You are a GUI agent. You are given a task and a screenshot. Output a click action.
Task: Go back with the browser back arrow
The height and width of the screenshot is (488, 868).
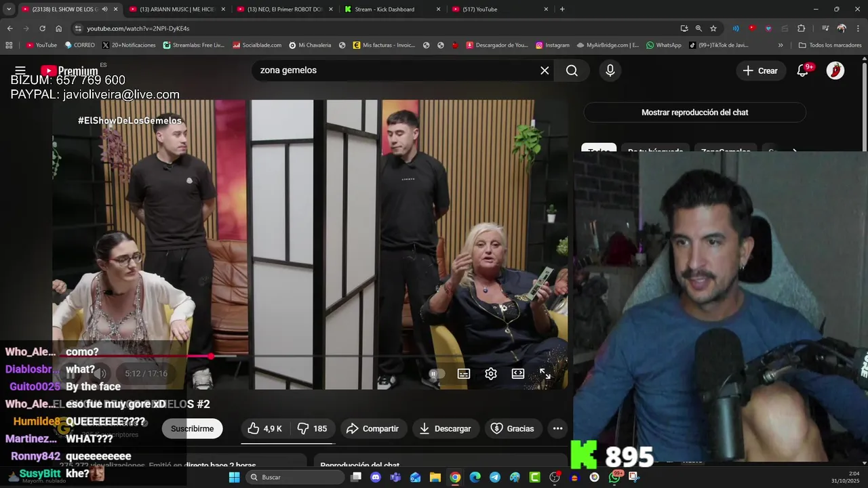click(x=9, y=28)
